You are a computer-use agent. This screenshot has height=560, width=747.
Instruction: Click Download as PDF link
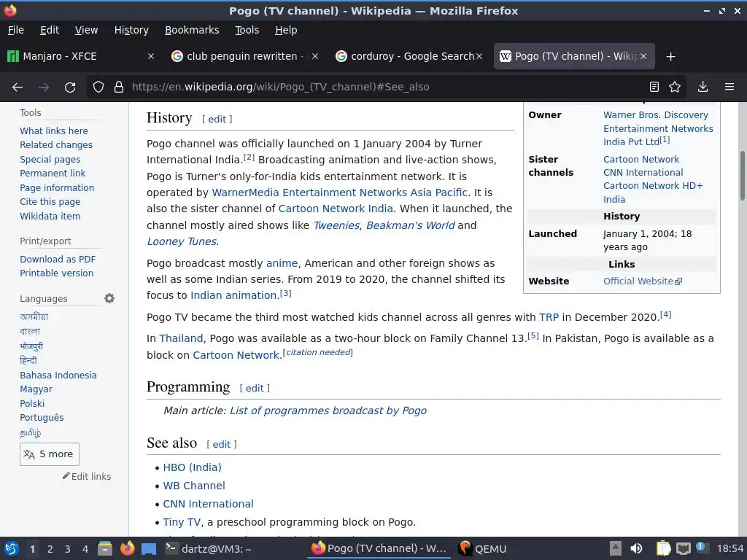pyautogui.click(x=58, y=259)
